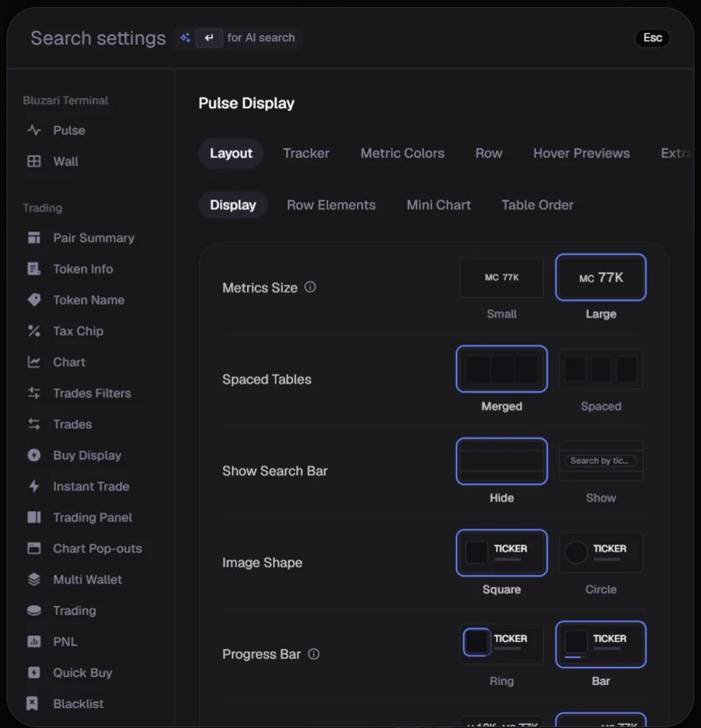Viewport: 701px width, 728px height.
Task: Click the Trading Panel icon
Action: (34, 517)
